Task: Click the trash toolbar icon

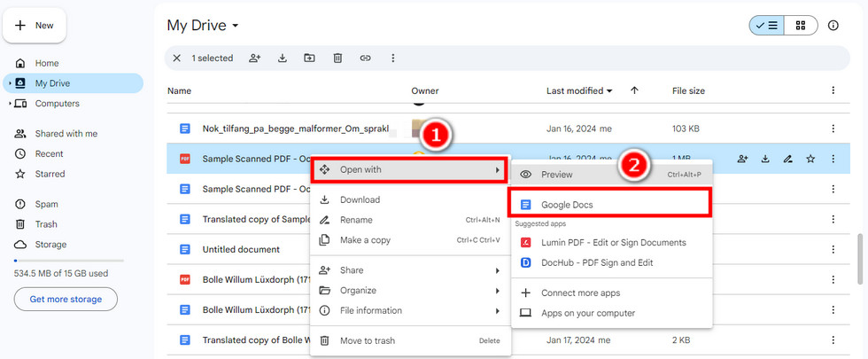Action: [337, 59]
